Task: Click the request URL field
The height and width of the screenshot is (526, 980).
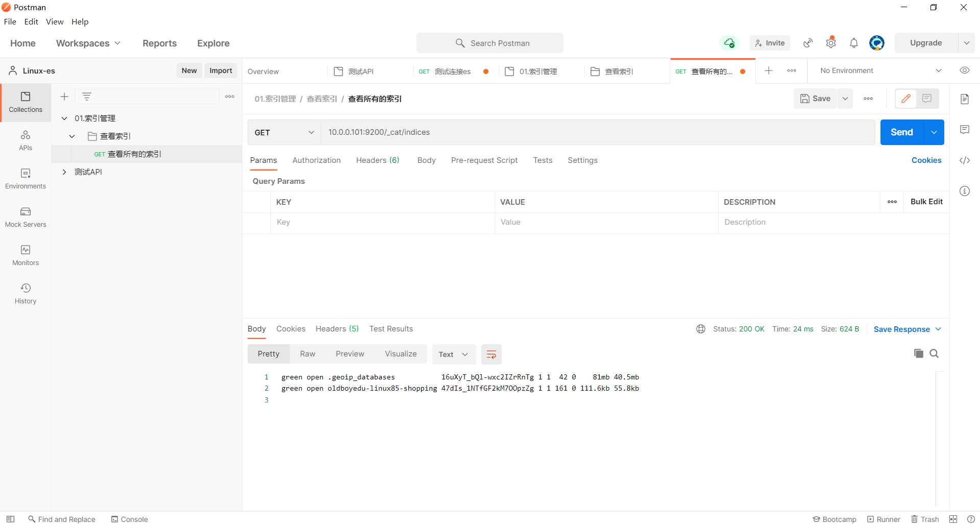Action: click(598, 132)
